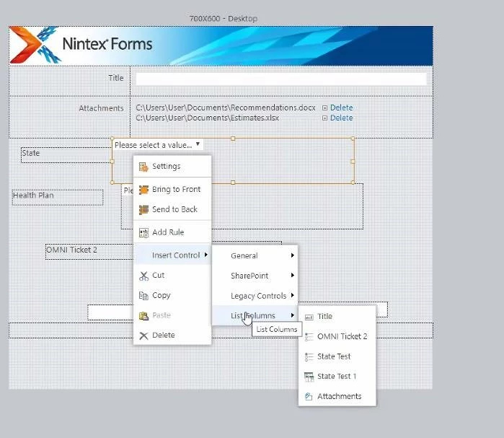
Task: Choose Send to Back
Action: 172,209
